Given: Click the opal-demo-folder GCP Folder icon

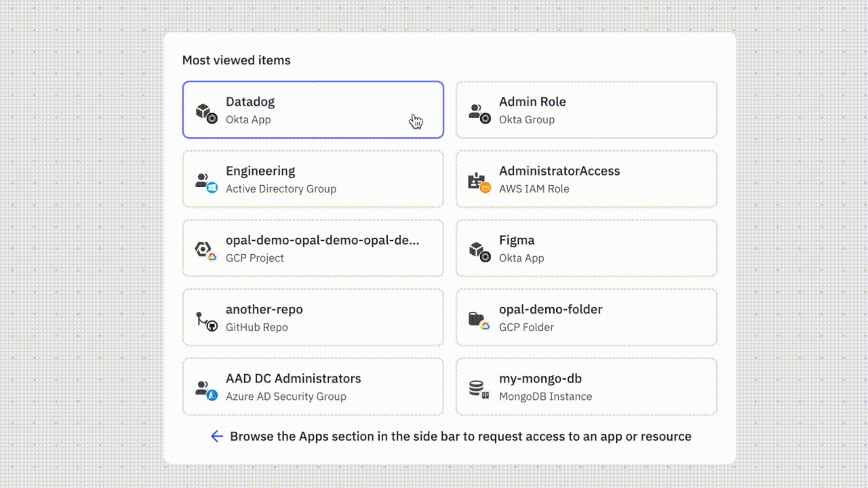Looking at the screenshot, I should pyautogui.click(x=479, y=320).
